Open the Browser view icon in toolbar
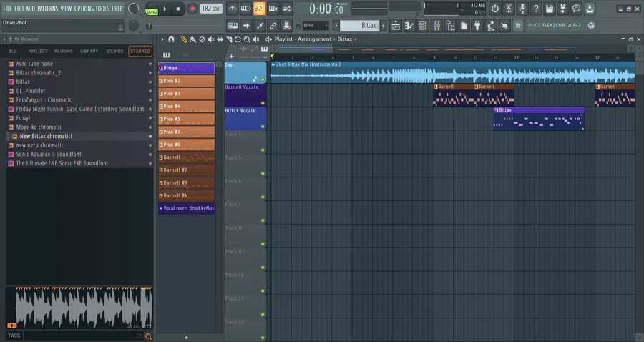Screen dimensions: 644x342 click(450, 26)
